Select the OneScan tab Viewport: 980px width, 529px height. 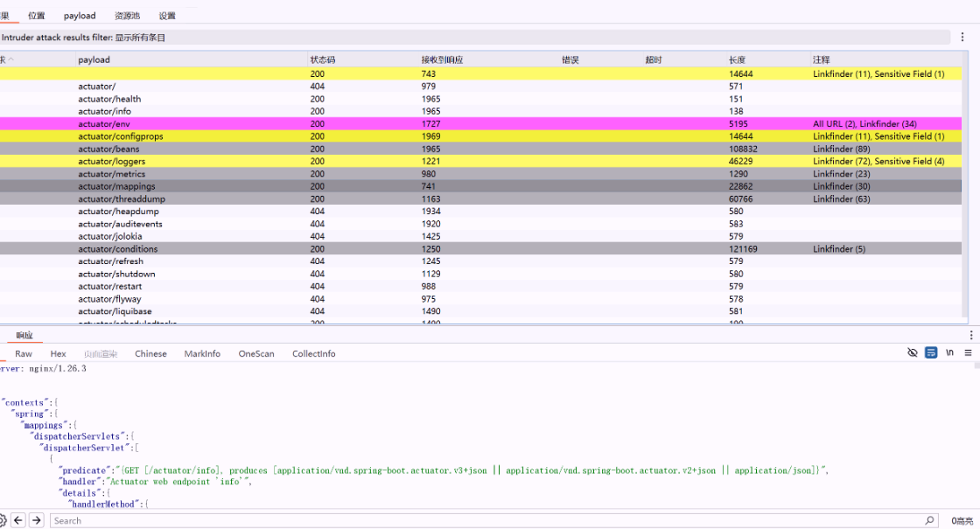[256, 353]
